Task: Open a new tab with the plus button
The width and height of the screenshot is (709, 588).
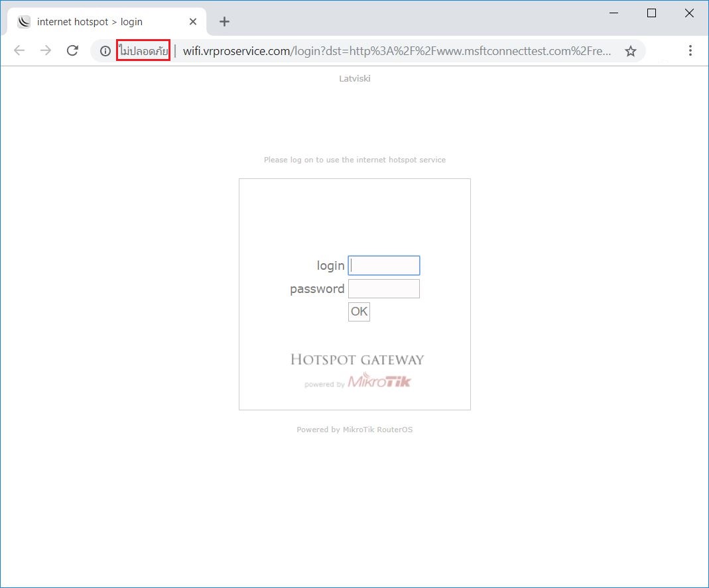Action: pos(224,22)
